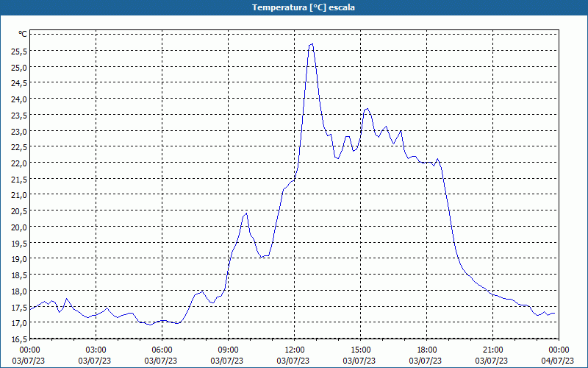Pick the 23,0 label on the vertical axis
Viewport: 588px width, 368px height.
[x=19, y=132]
